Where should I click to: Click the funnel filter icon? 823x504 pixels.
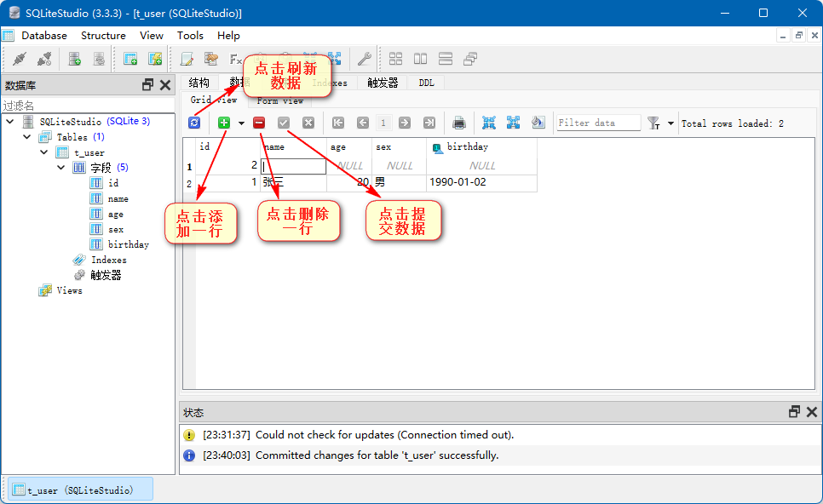[653, 123]
